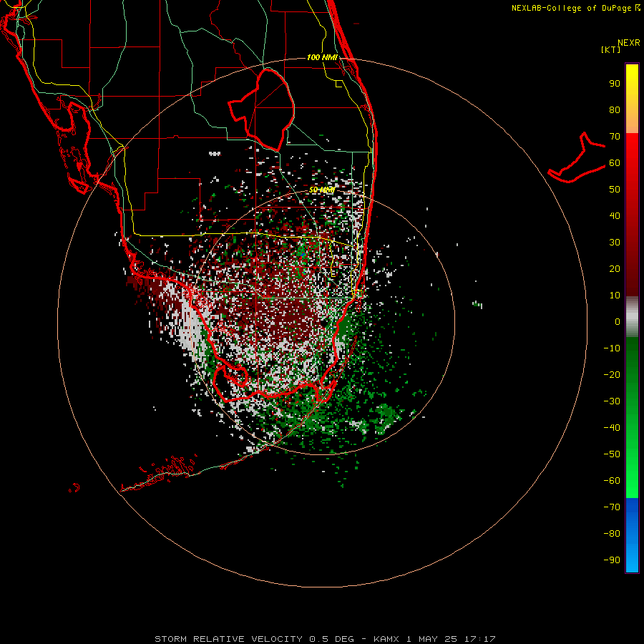This screenshot has width=644, height=644.
Task: Select the -50 value on velocity scale
Action: 612,454
